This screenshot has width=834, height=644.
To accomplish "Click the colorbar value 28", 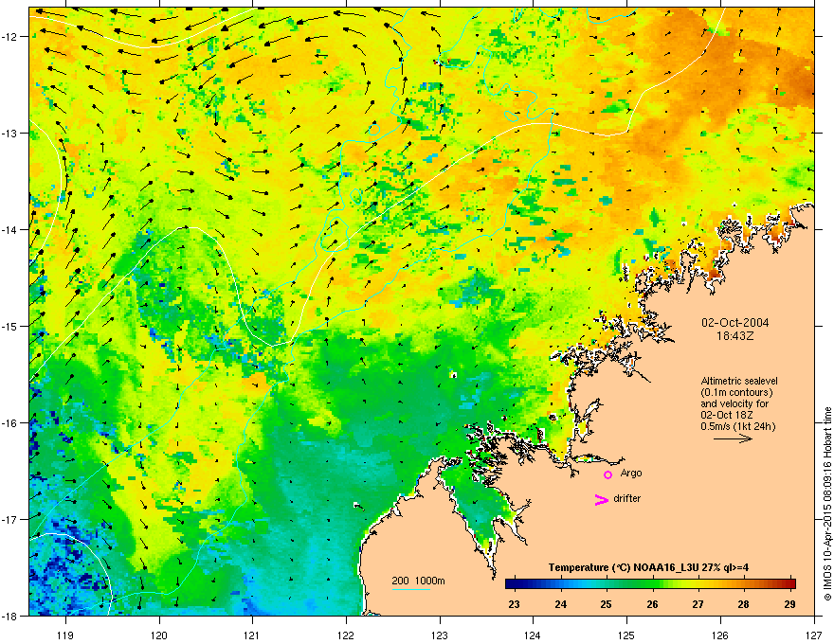I will (x=744, y=604).
